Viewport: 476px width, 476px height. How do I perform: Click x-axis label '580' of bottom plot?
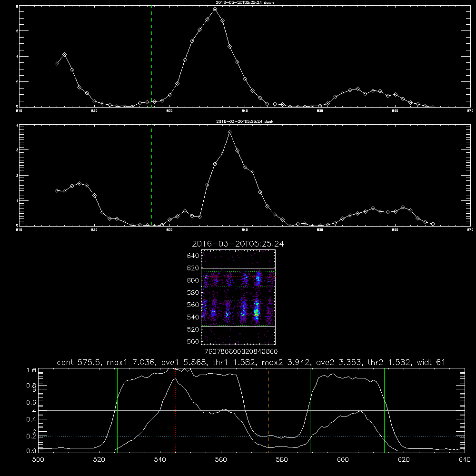282,460
